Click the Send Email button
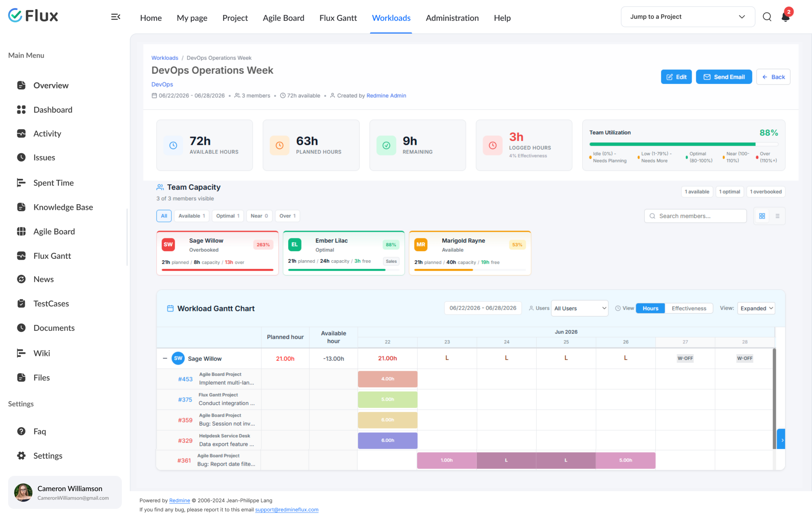The width and height of the screenshot is (812, 519). click(724, 77)
